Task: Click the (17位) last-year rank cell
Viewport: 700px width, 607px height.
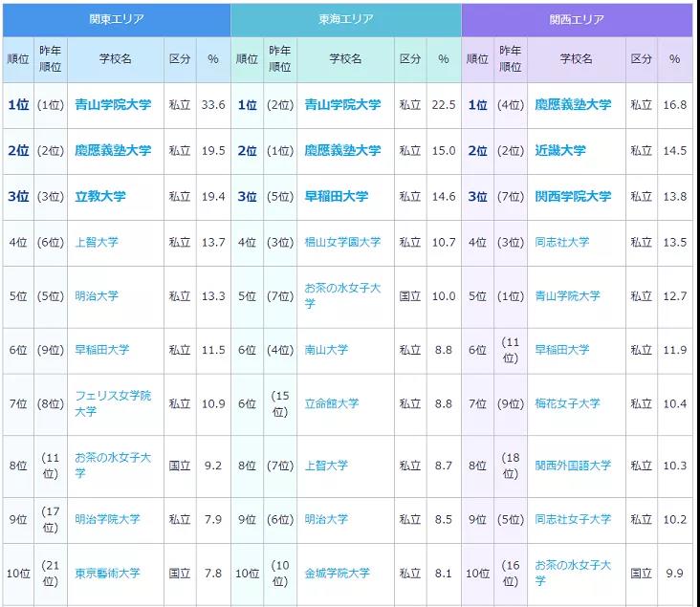Action: (51, 520)
